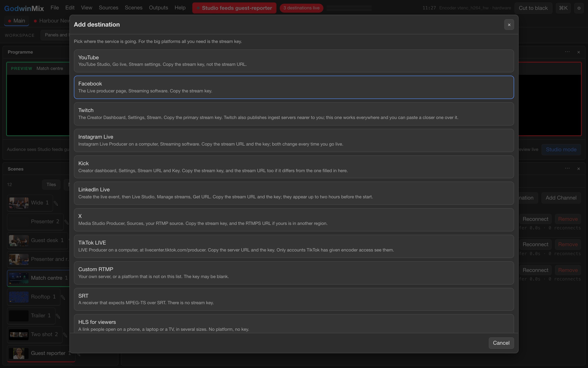Viewport: 588px width, 368px height.
Task: Select HLS for viewers option
Action: coord(294,324)
